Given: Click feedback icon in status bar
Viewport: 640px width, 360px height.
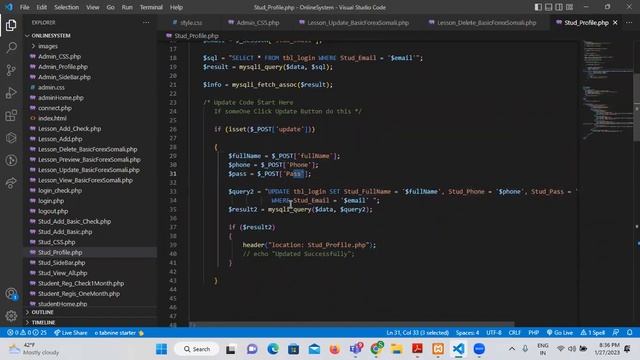Looking at the screenshot, I should tap(616, 333).
